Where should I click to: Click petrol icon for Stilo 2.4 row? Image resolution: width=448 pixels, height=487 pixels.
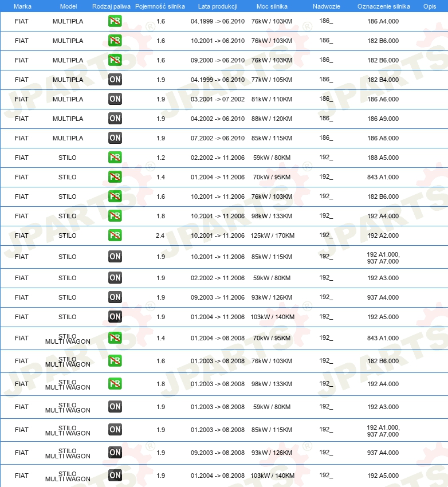[x=115, y=235]
